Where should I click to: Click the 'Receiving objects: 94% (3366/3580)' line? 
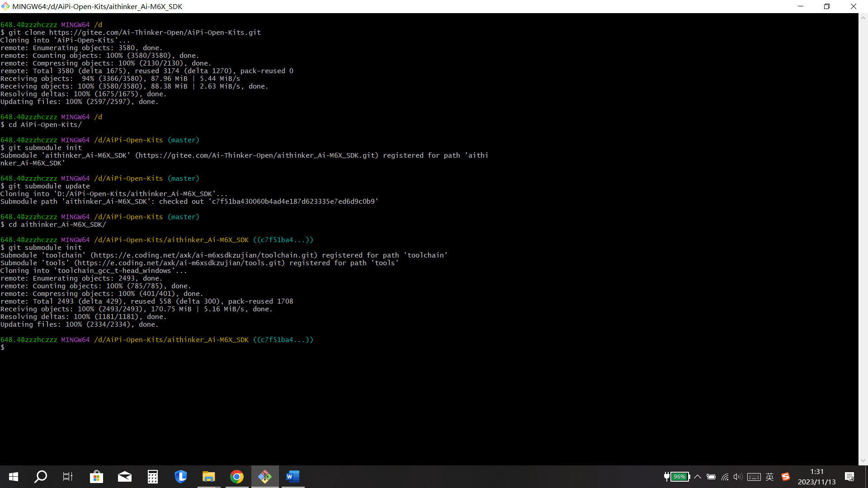click(120, 79)
